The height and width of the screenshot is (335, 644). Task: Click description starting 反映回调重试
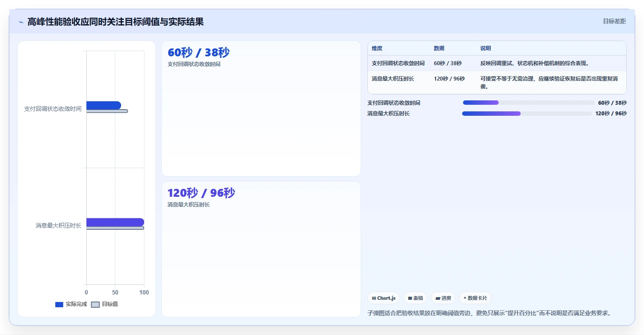[x=535, y=63]
